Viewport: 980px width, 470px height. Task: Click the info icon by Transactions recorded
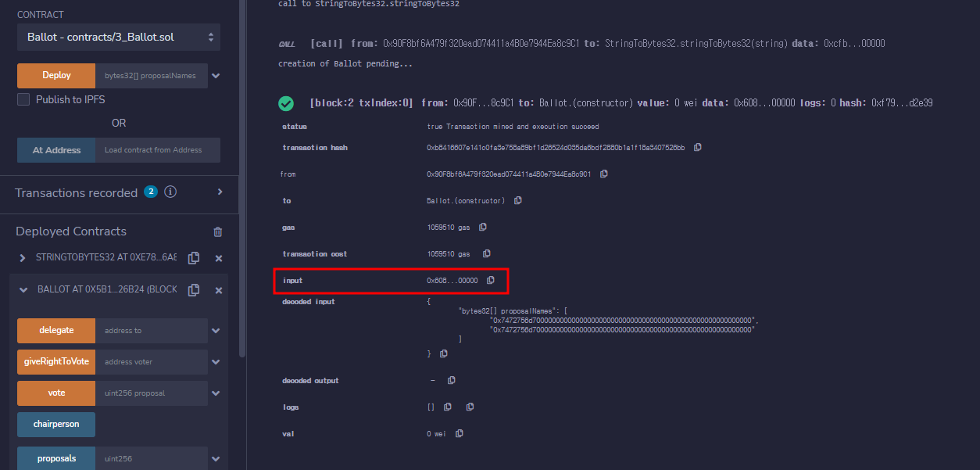click(170, 192)
